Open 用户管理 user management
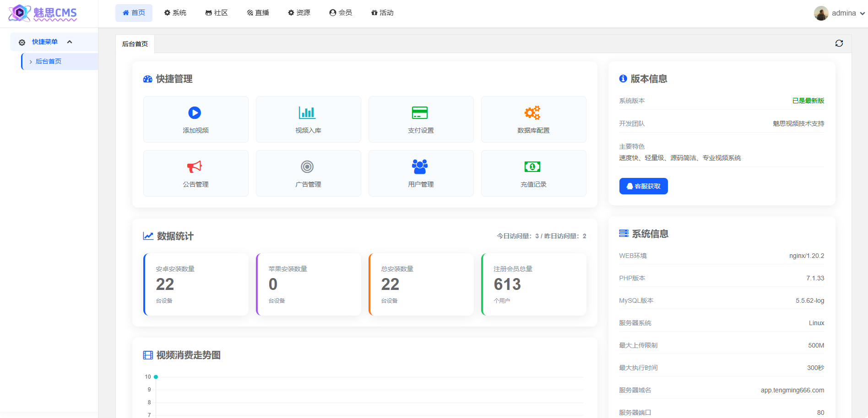Image resolution: width=868 pixels, height=418 pixels. pyautogui.click(x=420, y=173)
